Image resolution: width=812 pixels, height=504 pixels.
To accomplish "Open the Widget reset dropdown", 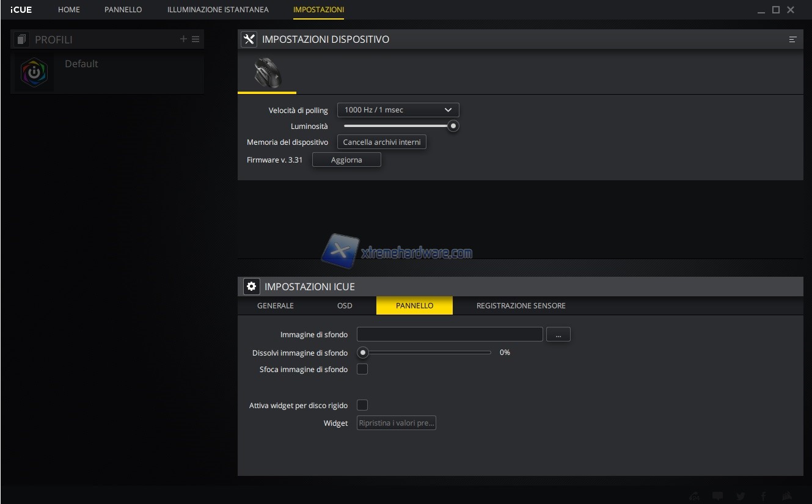I will coord(396,423).
